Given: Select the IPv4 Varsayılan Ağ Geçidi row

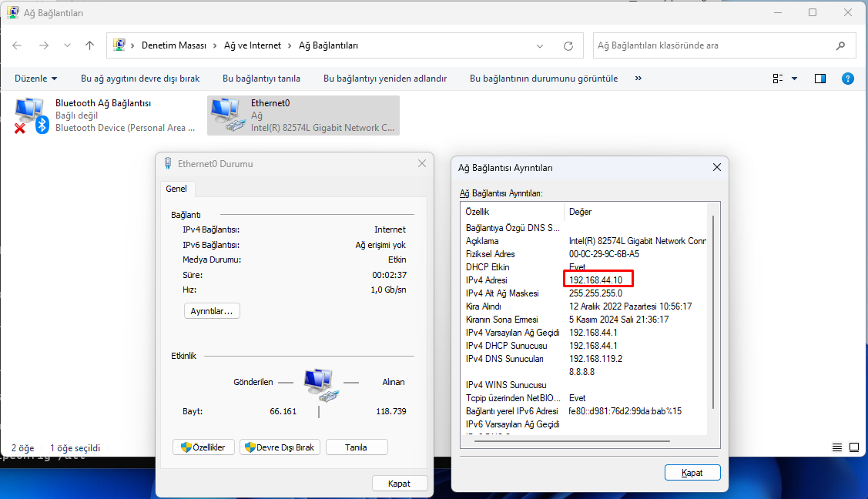Looking at the screenshot, I should pyautogui.click(x=584, y=333).
